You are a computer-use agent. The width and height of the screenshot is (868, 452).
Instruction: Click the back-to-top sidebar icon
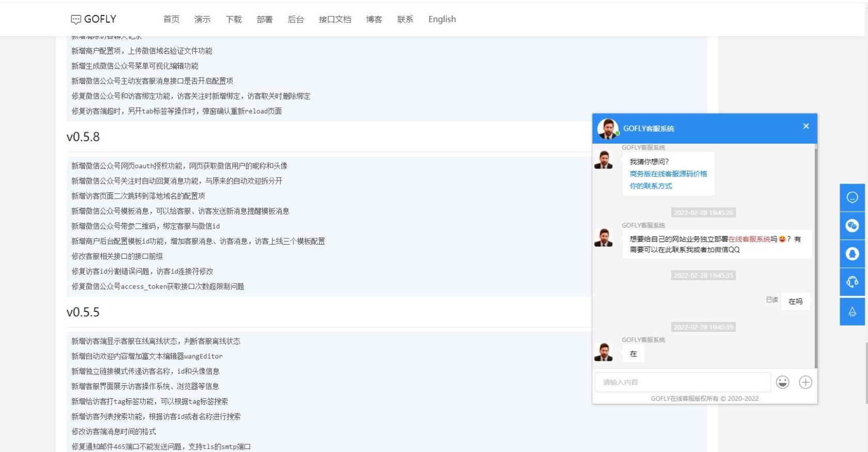point(852,311)
